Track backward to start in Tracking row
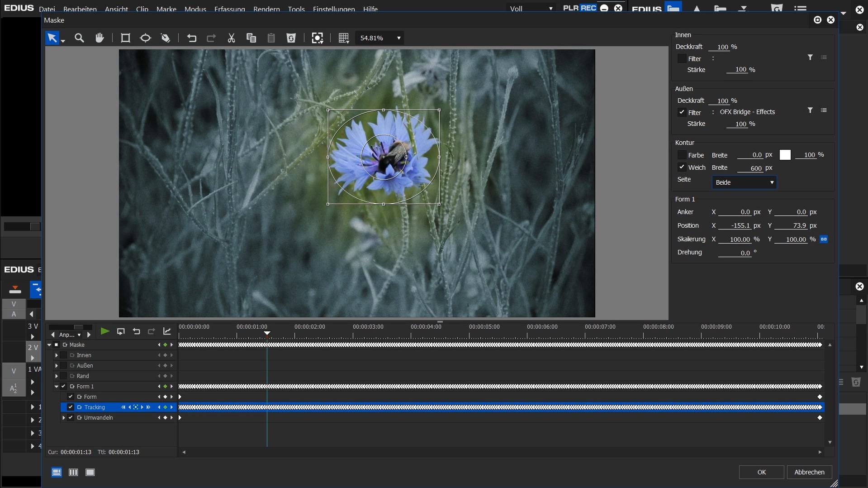This screenshot has height=488, width=868. click(x=123, y=407)
